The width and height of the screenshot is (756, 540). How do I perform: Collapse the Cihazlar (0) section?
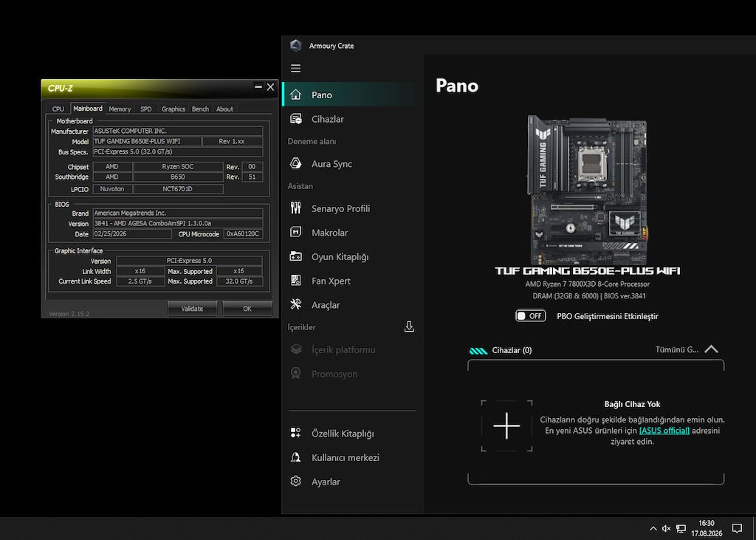pyautogui.click(x=711, y=349)
